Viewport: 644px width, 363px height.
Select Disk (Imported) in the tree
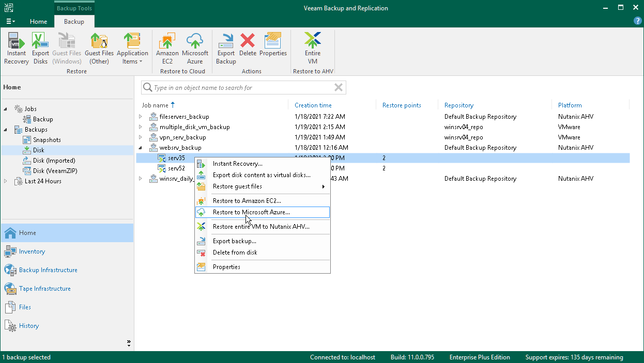coord(54,161)
